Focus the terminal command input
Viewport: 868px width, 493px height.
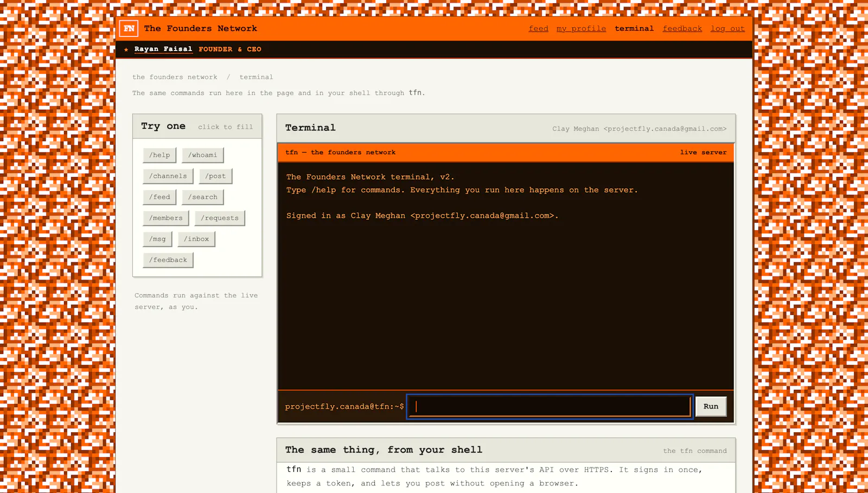549,406
